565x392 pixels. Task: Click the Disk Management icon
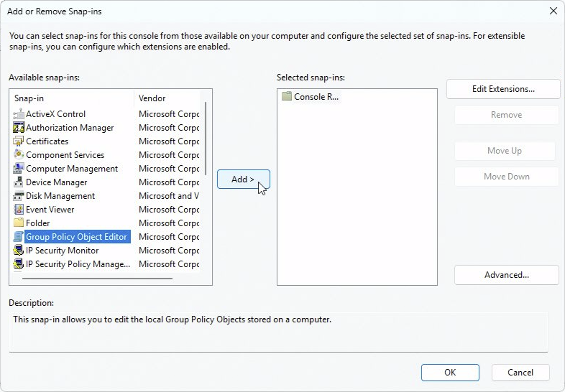pyautogui.click(x=19, y=196)
